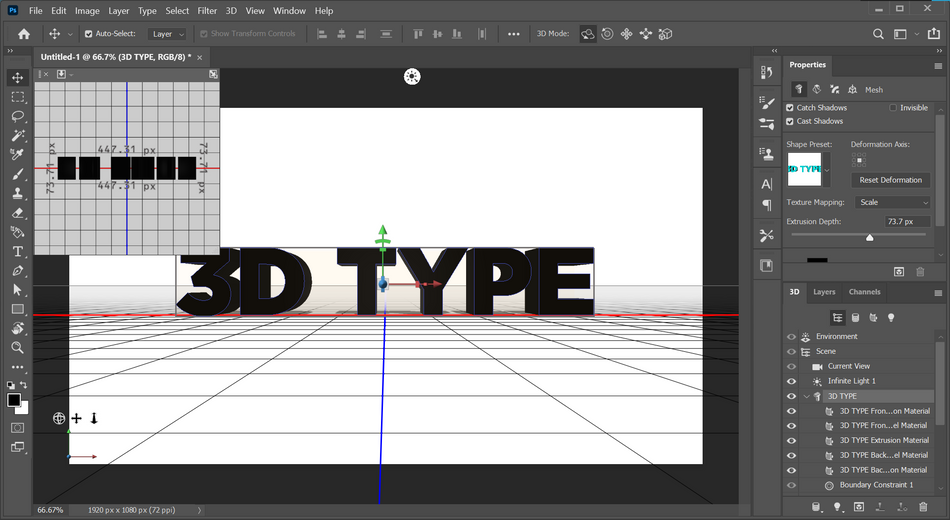This screenshot has width=950, height=520.
Task: Click the Shape Preset 3D TYPE thumbnail
Action: (x=804, y=170)
